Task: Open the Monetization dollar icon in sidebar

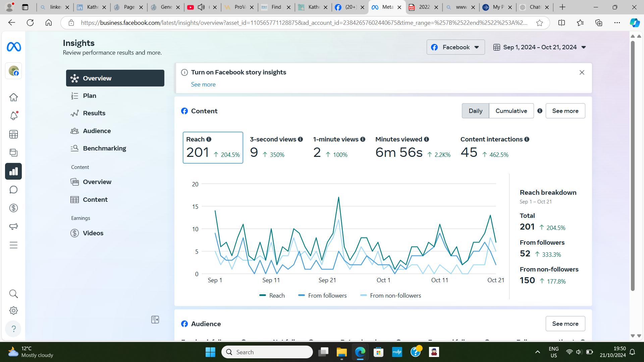Action: pyautogui.click(x=13, y=208)
